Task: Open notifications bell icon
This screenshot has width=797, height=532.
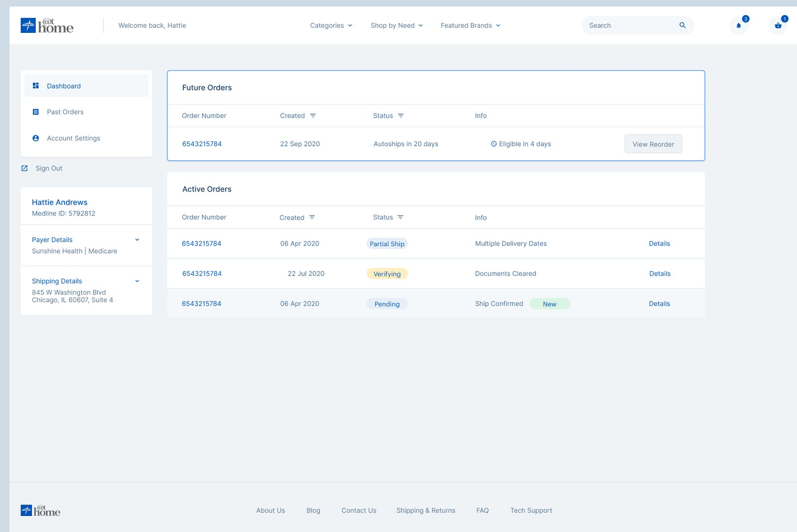Action: point(739,25)
